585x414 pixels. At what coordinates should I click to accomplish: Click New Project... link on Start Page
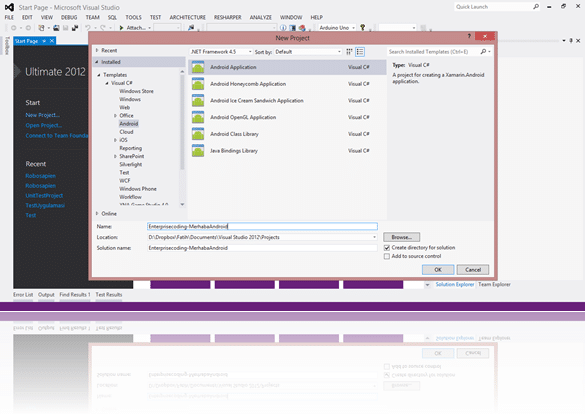pos(43,115)
